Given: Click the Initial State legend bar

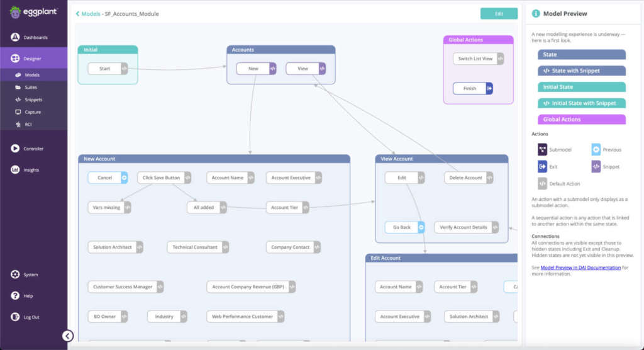Looking at the screenshot, I should pos(582,87).
